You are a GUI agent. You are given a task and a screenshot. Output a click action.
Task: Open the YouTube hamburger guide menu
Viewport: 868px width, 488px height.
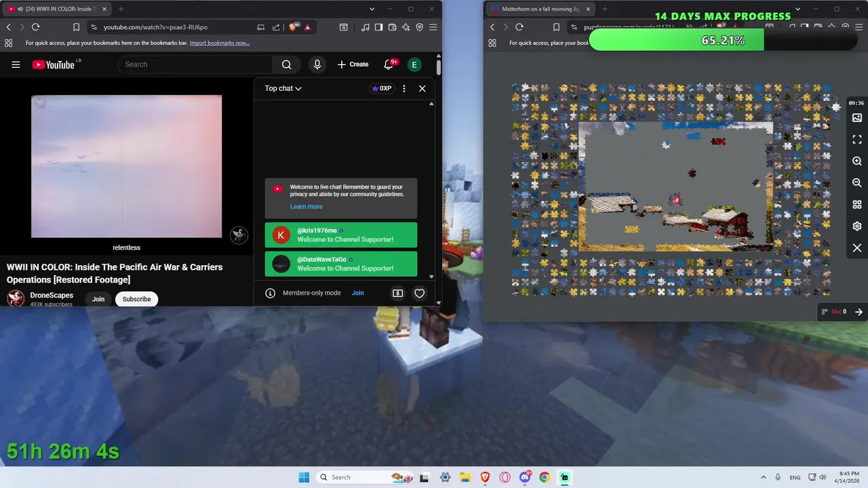(16, 64)
